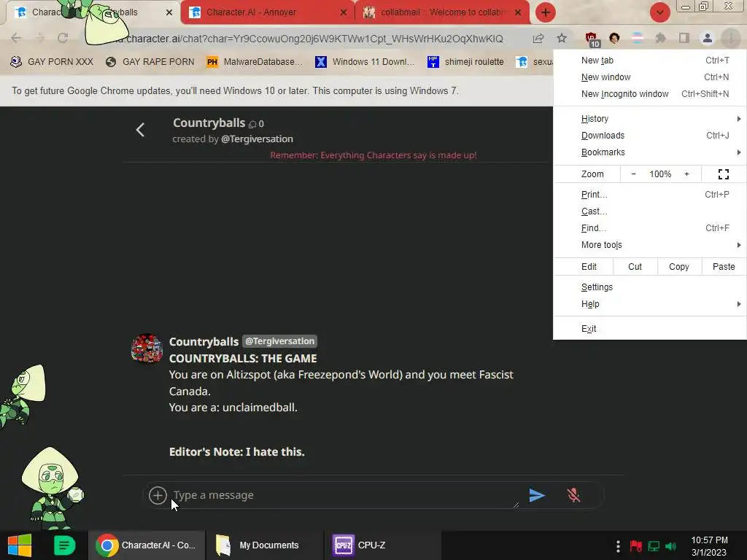Viewport: 747px width, 560px height.
Task: Expand the Bookmarks submenu
Action: coord(650,152)
